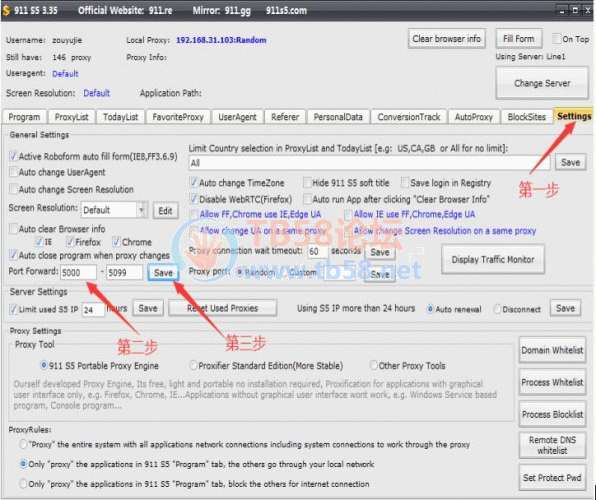Expand the Screen Resolution dropdown
The image size is (596, 500).
coord(141,210)
